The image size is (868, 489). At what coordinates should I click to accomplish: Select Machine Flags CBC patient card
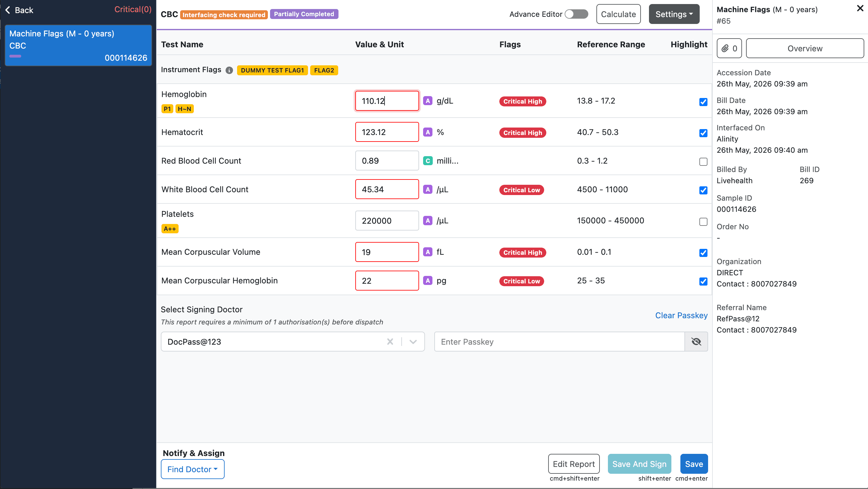[x=78, y=45]
